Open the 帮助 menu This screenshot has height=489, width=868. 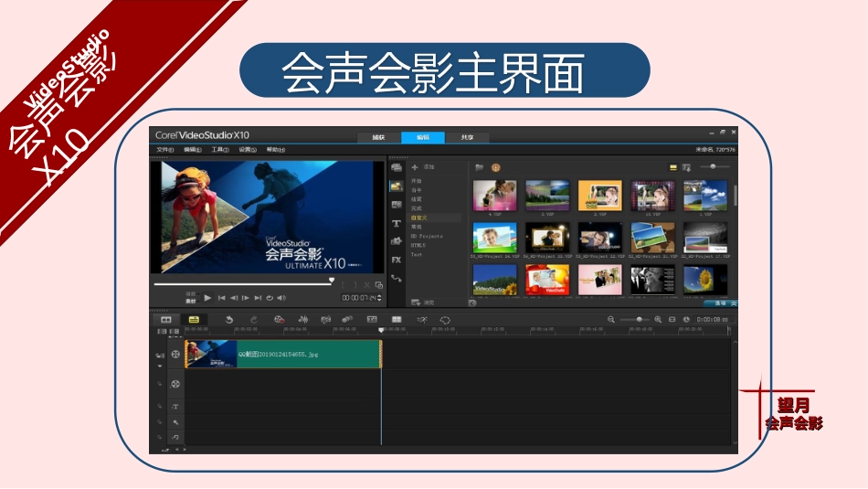pos(276,150)
